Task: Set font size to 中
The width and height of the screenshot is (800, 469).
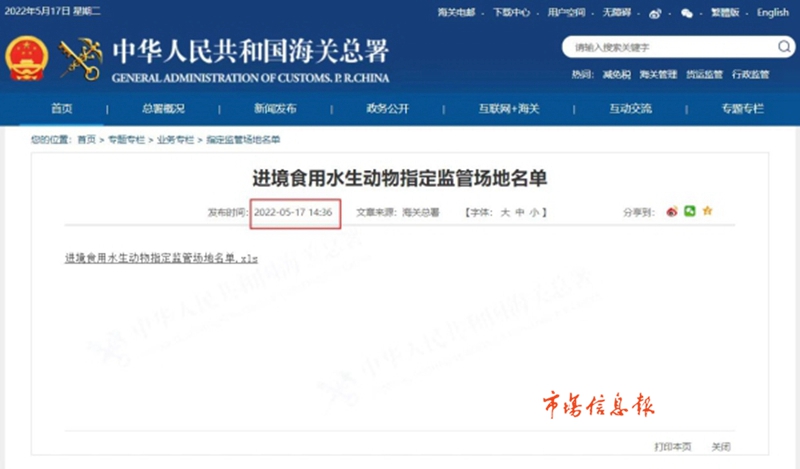Action: (x=520, y=212)
